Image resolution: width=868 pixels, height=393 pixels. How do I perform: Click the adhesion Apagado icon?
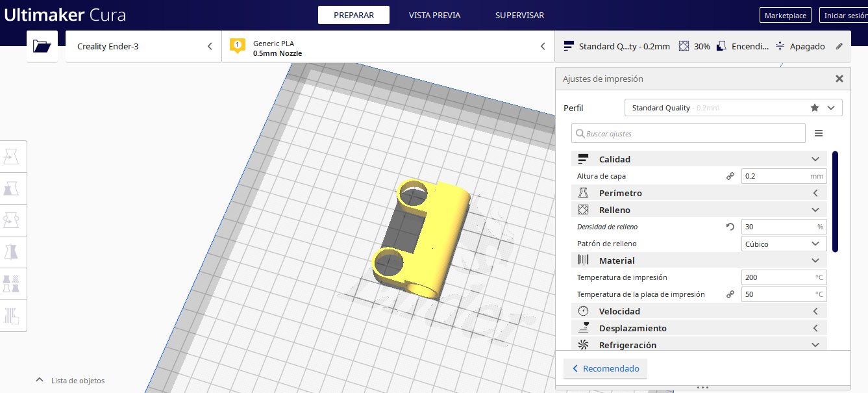[x=780, y=46]
